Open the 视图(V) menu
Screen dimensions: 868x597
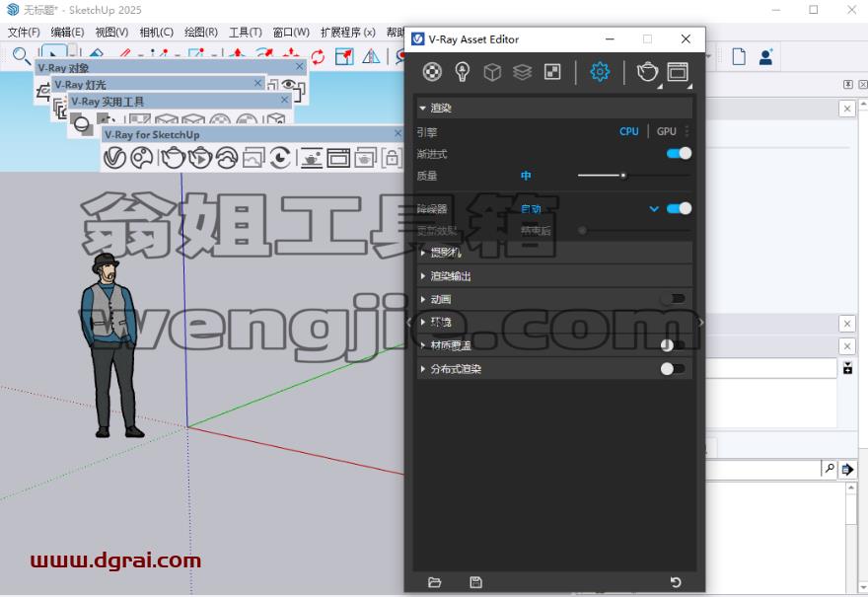pyautogui.click(x=111, y=33)
